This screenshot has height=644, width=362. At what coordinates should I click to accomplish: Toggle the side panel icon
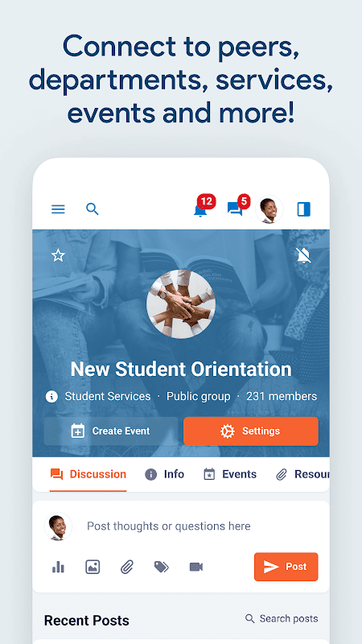pyautogui.click(x=304, y=209)
